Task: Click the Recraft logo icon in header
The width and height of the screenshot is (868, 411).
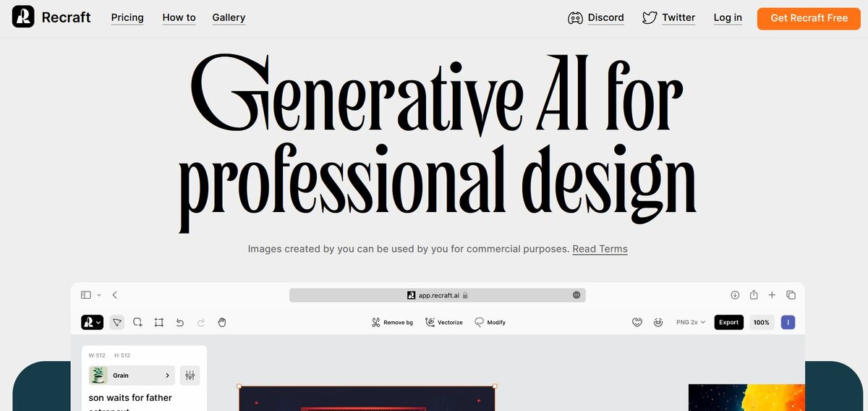Action: 23,17
